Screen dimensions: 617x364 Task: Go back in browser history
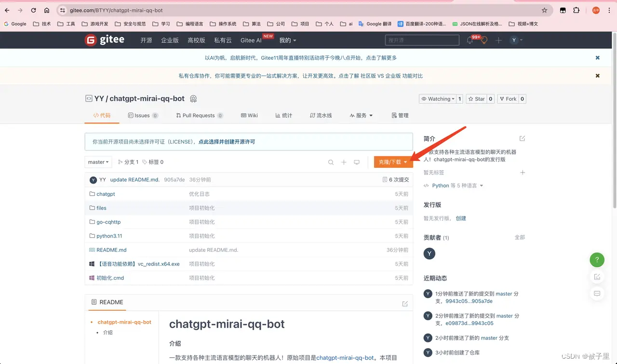(7, 10)
